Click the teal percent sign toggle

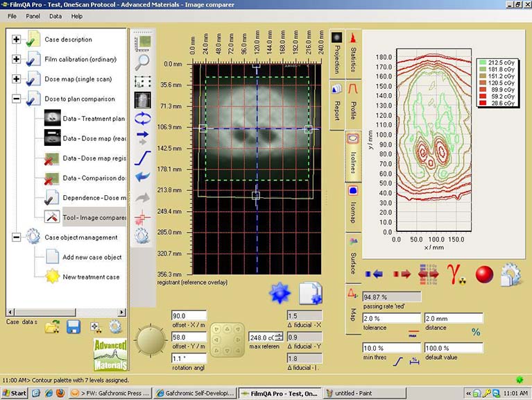(476, 332)
